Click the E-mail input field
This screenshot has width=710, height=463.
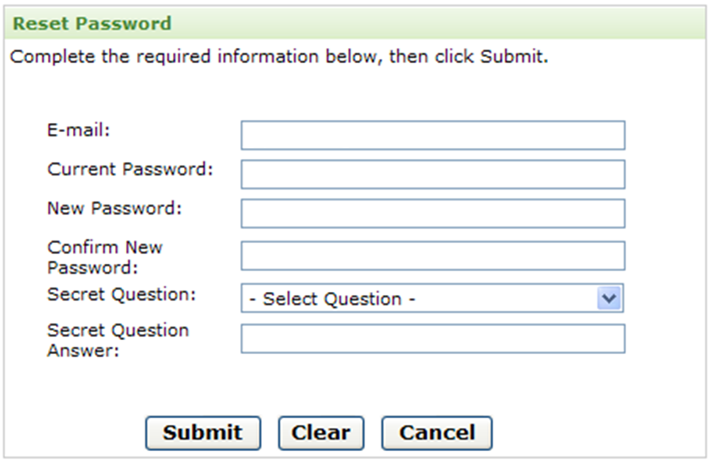[x=432, y=135]
